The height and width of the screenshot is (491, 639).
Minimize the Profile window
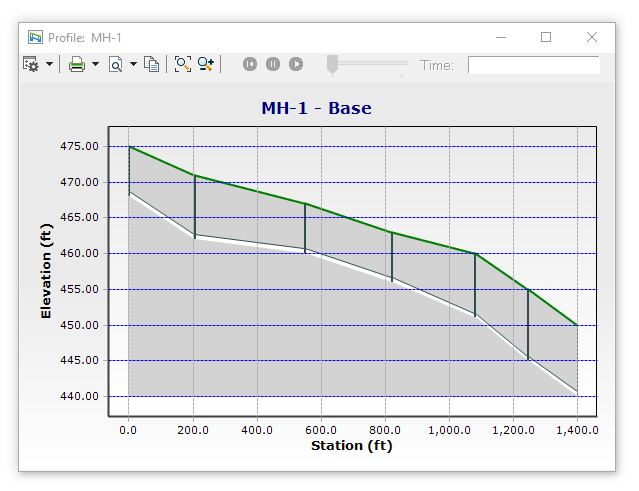pyautogui.click(x=500, y=37)
